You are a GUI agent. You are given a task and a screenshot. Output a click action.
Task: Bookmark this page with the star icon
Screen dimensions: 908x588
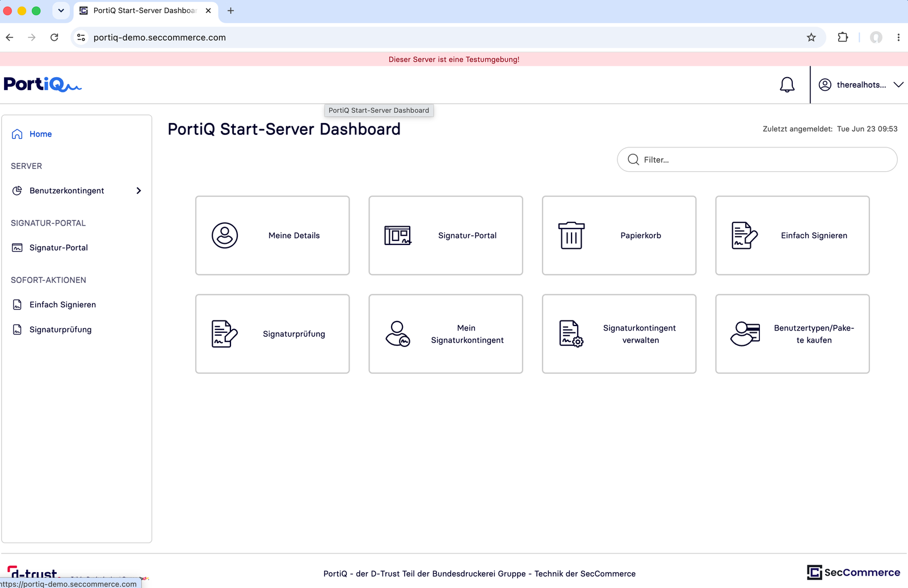(811, 37)
